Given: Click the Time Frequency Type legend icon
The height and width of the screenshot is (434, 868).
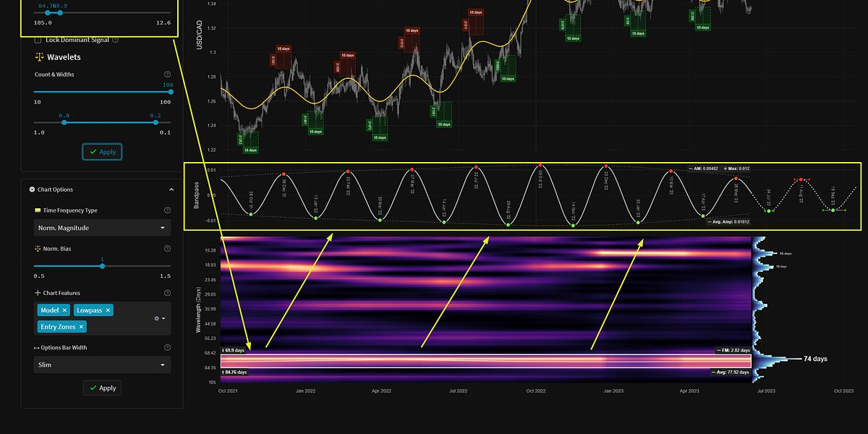Looking at the screenshot, I should (x=38, y=208).
